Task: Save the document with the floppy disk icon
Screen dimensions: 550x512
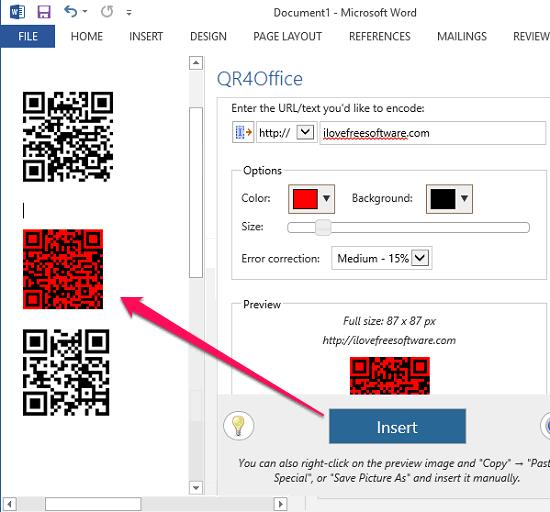Action: coord(44,12)
